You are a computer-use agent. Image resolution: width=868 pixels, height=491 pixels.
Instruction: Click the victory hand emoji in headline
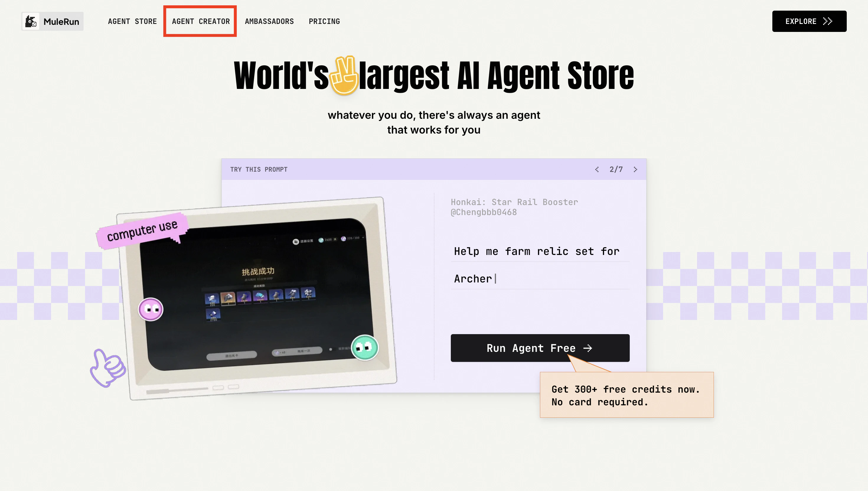(x=344, y=75)
